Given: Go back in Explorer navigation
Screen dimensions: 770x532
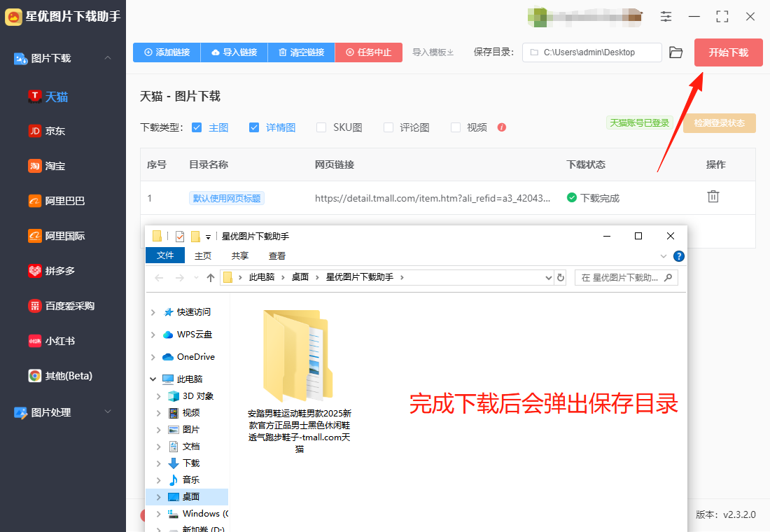Looking at the screenshot, I should click(x=159, y=277).
